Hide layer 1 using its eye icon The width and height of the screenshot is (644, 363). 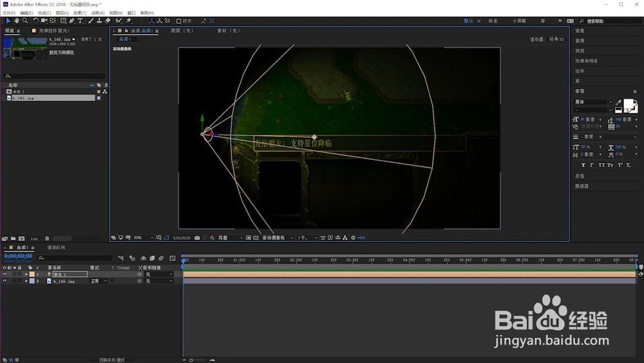(x=5, y=274)
